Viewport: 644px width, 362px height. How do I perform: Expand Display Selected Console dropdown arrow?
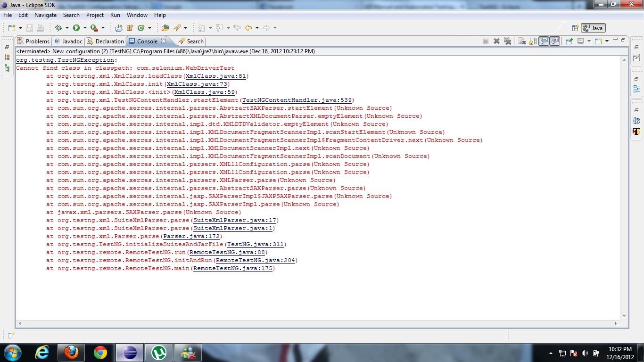pos(589,41)
